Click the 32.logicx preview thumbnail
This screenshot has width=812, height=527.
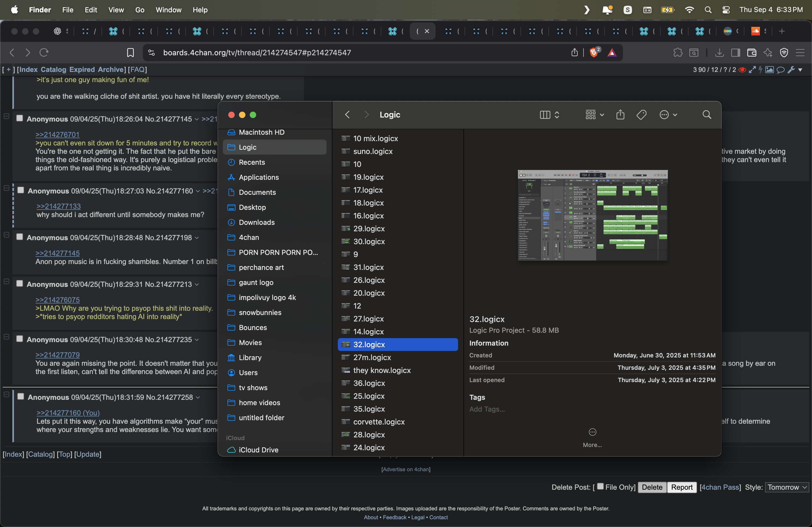point(592,215)
